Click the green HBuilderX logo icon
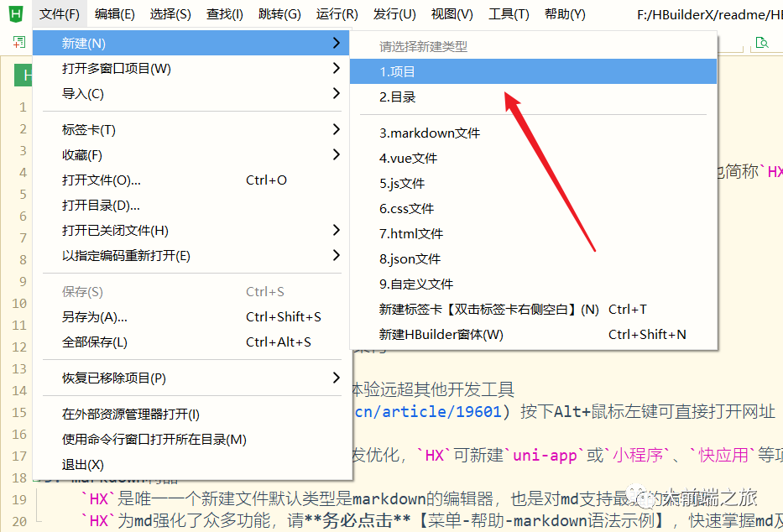Image resolution: width=783 pixels, height=532 pixels. [x=11, y=13]
